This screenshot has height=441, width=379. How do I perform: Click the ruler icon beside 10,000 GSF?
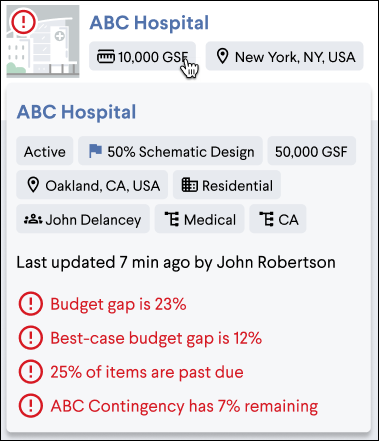click(x=106, y=56)
